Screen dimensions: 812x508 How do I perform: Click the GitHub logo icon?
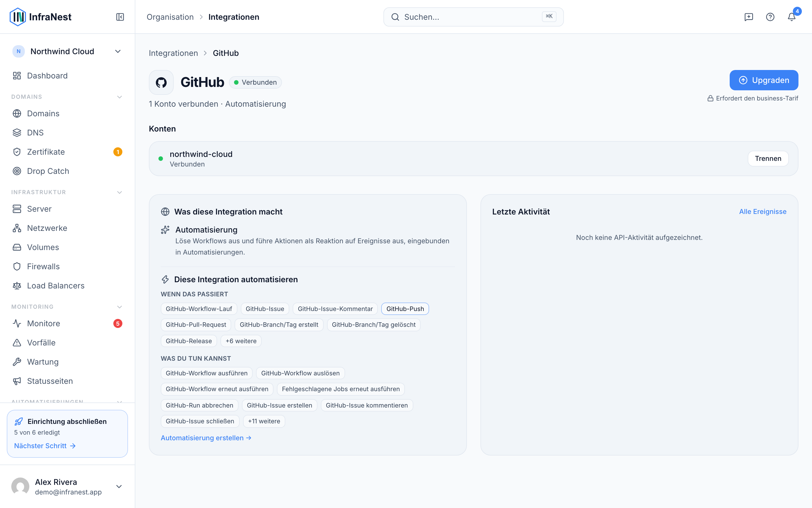click(161, 82)
